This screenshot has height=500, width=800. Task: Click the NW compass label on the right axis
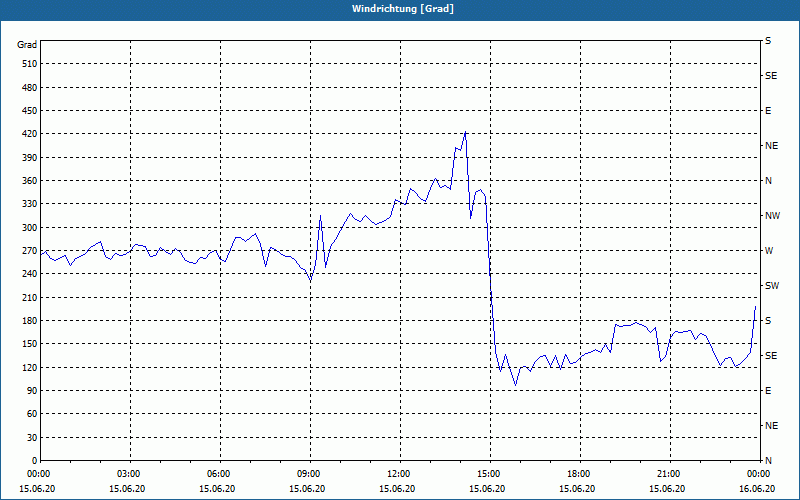click(x=772, y=216)
